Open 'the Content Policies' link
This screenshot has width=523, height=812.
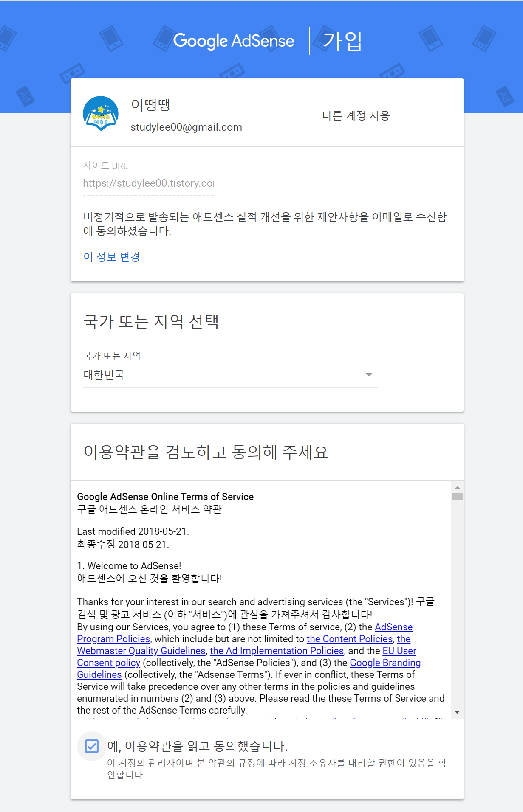click(x=350, y=639)
